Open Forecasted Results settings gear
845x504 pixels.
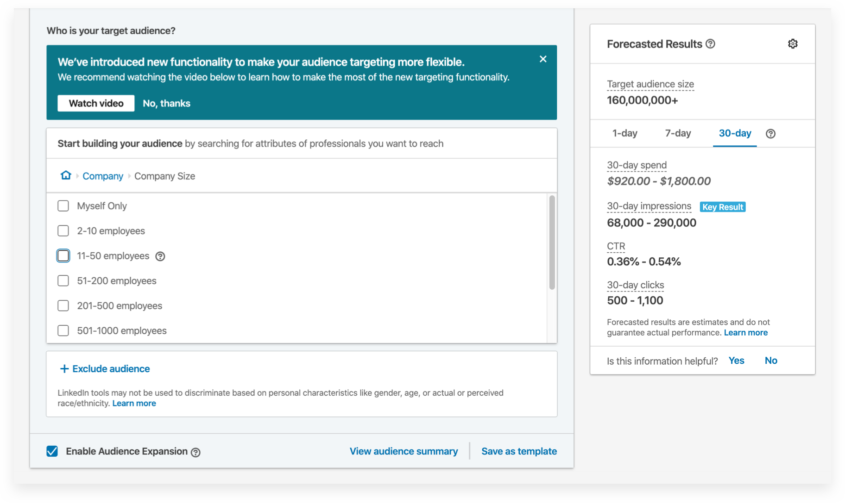click(x=793, y=44)
